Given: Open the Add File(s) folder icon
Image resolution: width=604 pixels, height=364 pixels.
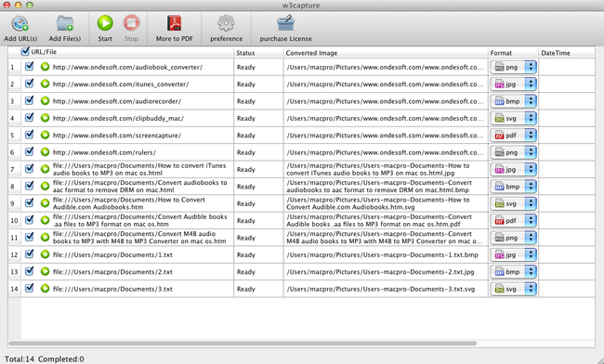Looking at the screenshot, I should tap(64, 23).
